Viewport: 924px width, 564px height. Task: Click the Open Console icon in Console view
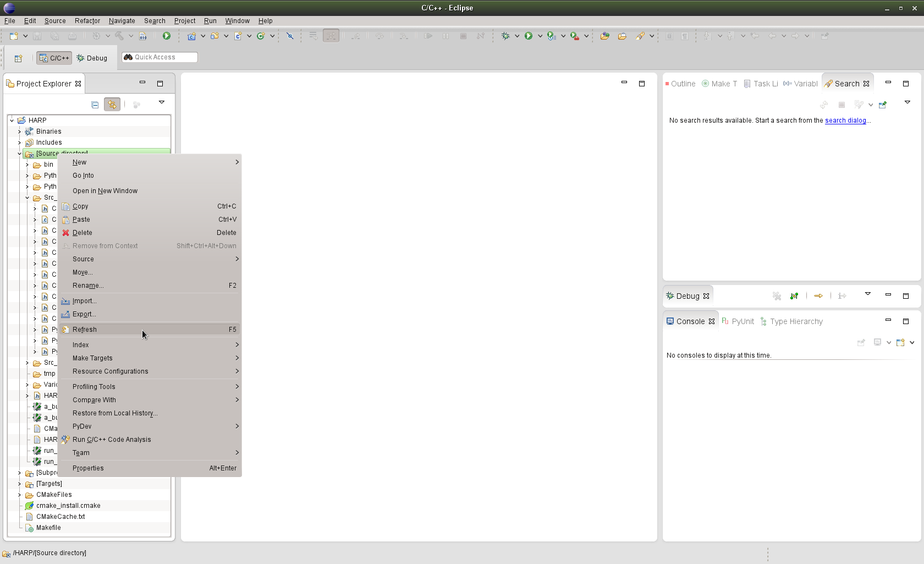pyautogui.click(x=900, y=342)
